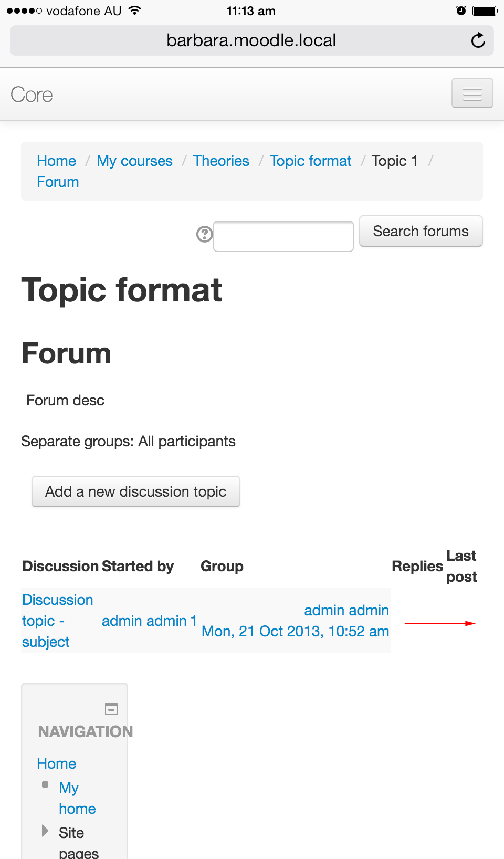The image size is (504, 859).
Task: Tap the alarm clock status icon
Action: coord(461,11)
